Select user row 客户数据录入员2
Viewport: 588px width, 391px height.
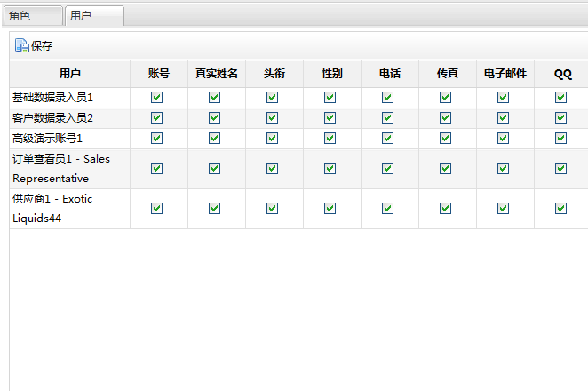[x=70, y=118]
